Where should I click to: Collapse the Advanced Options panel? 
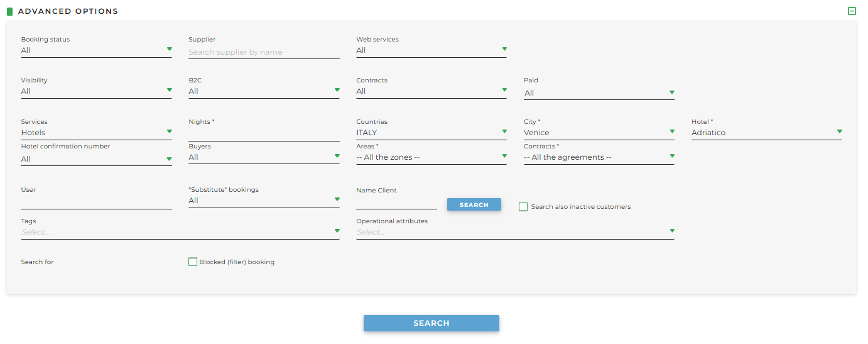point(852,11)
